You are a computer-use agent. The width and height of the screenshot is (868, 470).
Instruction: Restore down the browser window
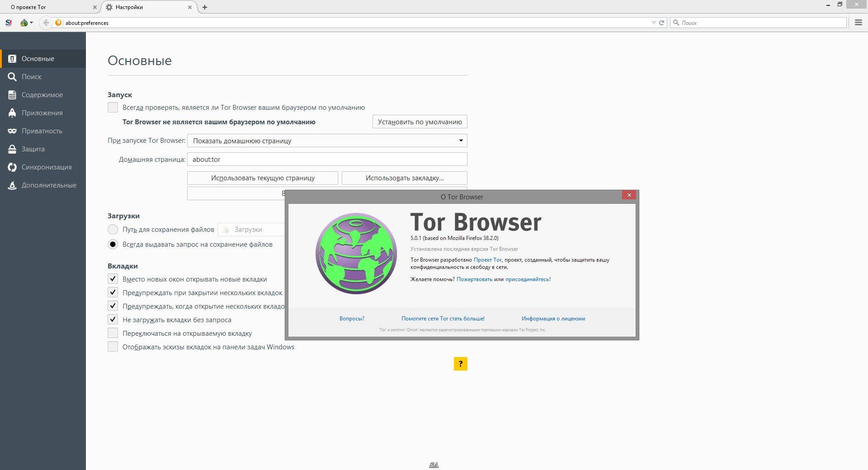click(840, 5)
